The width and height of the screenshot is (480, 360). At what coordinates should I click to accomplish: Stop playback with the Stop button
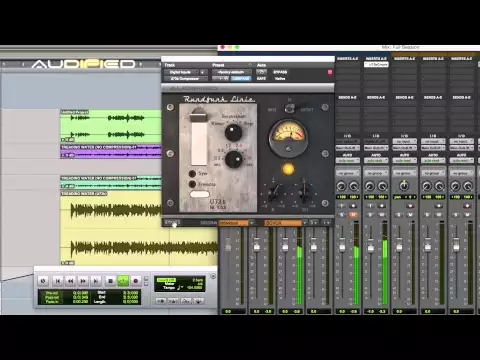pyautogui.click(x=110, y=281)
